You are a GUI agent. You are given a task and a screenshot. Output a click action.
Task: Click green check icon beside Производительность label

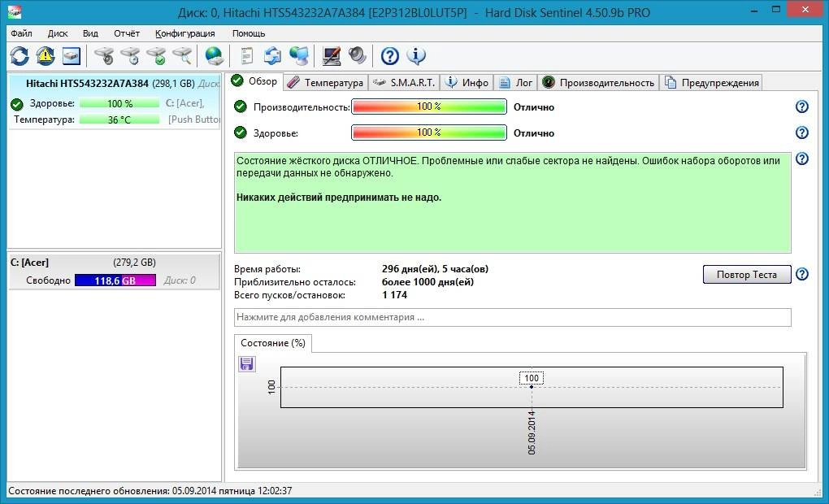pyautogui.click(x=241, y=106)
